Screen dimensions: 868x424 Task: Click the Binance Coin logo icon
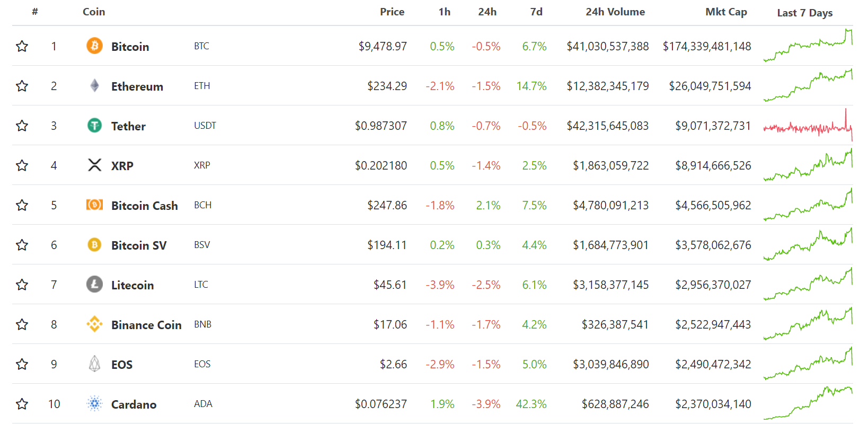pyautogui.click(x=94, y=324)
